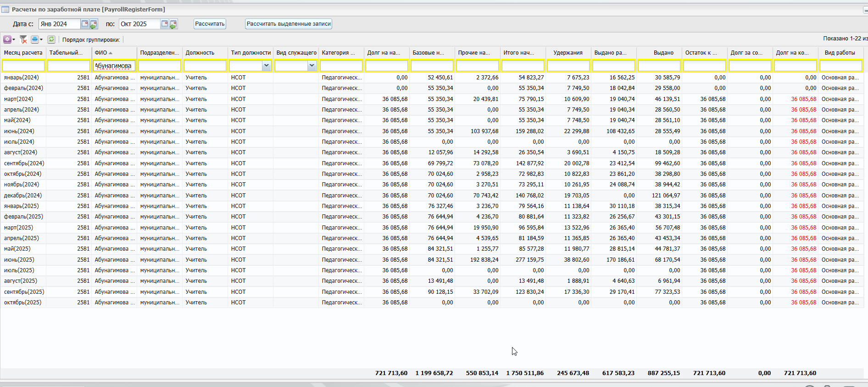868x387 pixels.
Task: Expand the Тип должности filter dropdown
Action: [x=266, y=66]
